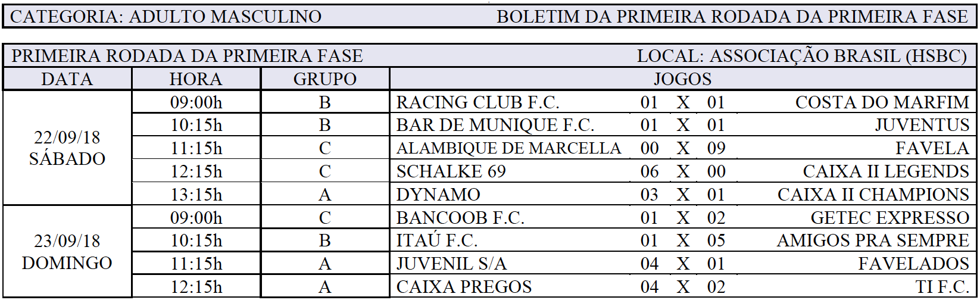Select CAIXA II LEGENDS in the games column
980x300 pixels.
[x=885, y=171]
